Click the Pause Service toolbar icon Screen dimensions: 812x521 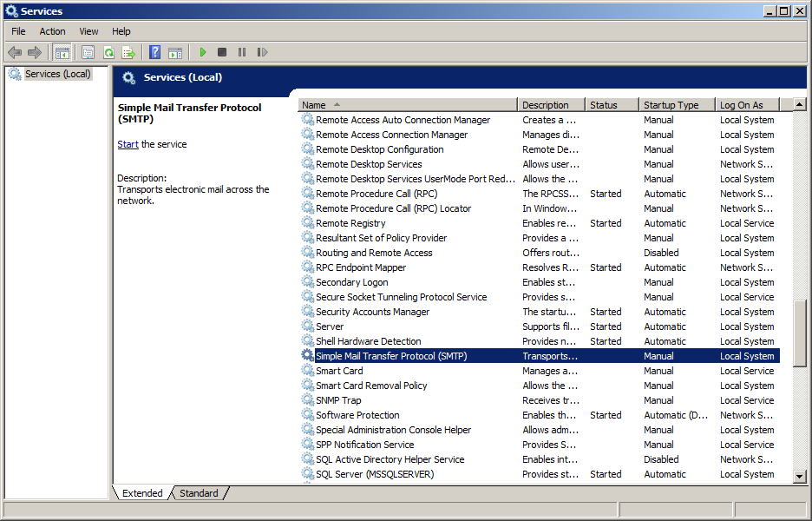242,53
